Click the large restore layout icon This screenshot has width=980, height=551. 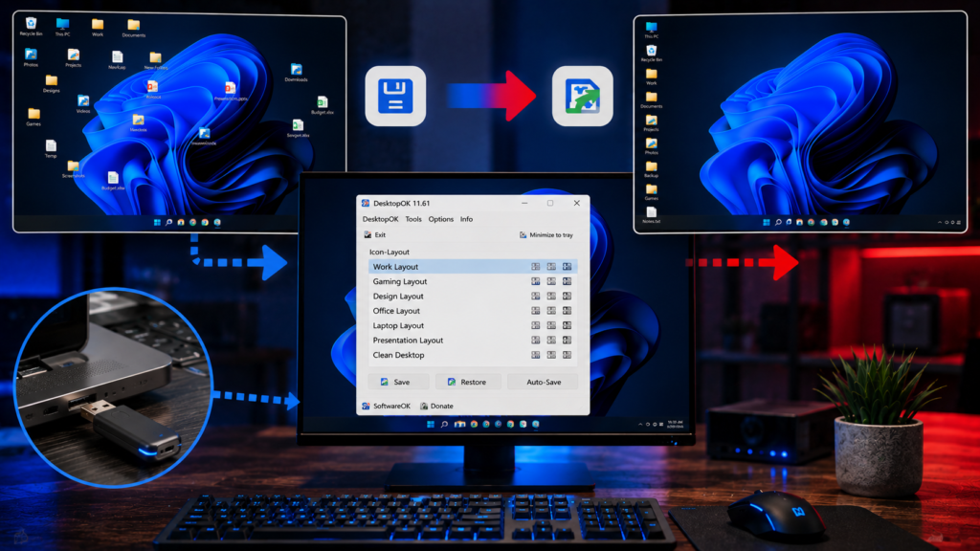(583, 97)
